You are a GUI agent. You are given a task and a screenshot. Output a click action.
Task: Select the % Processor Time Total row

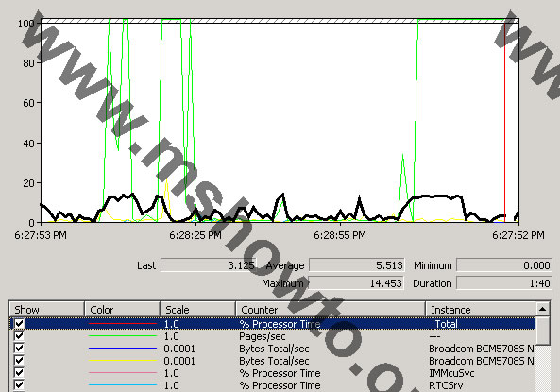pyautogui.click(x=273, y=324)
